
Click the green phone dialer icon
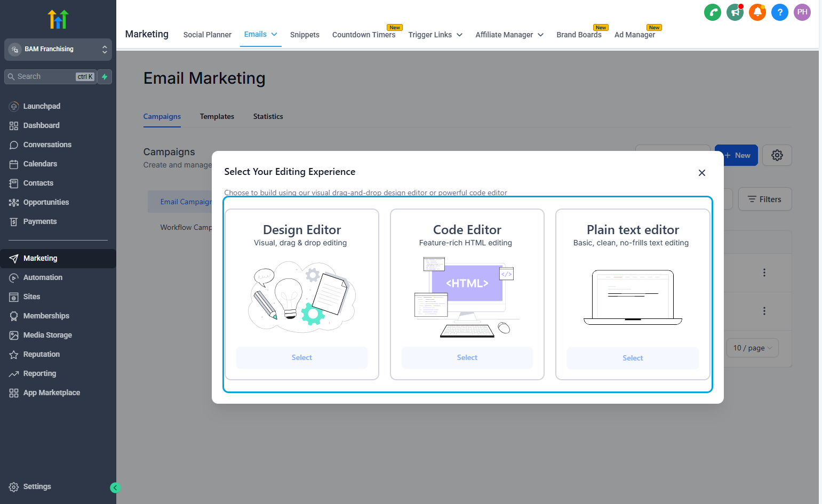point(713,12)
